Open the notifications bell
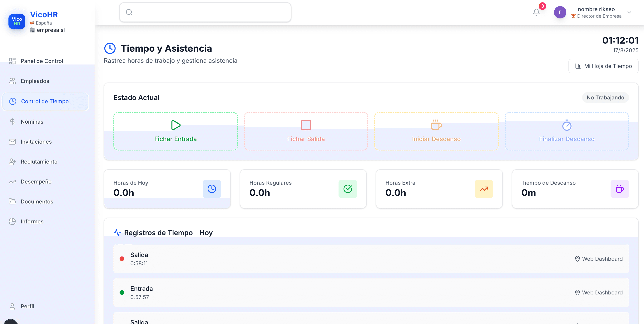The height and width of the screenshot is (324, 644). point(536,12)
